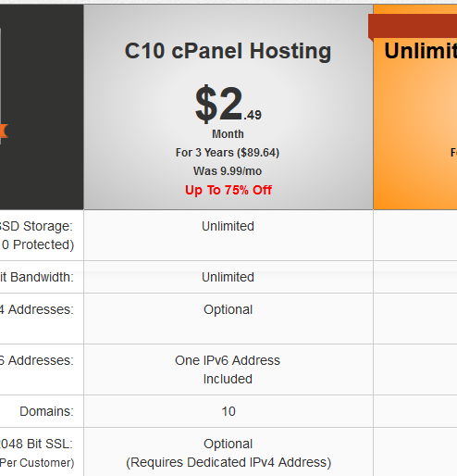Viewport: 457px width, 476px height.
Task: Click the Bandwidth row label
Action: point(37,277)
